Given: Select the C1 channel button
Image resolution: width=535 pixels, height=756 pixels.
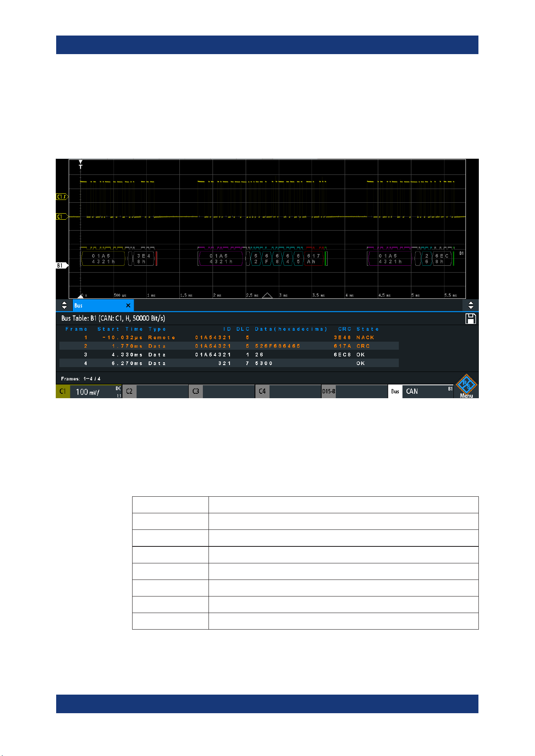Looking at the screenshot, I should coord(63,391).
